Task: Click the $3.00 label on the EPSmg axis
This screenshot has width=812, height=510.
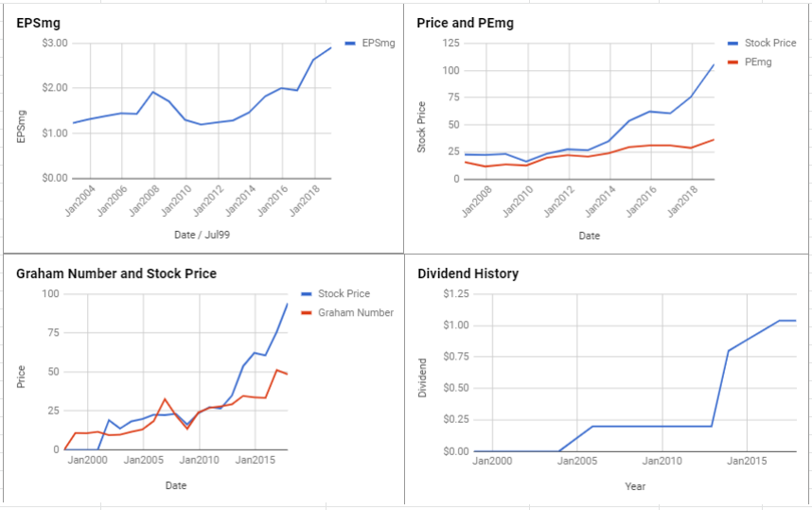Action: tap(55, 43)
